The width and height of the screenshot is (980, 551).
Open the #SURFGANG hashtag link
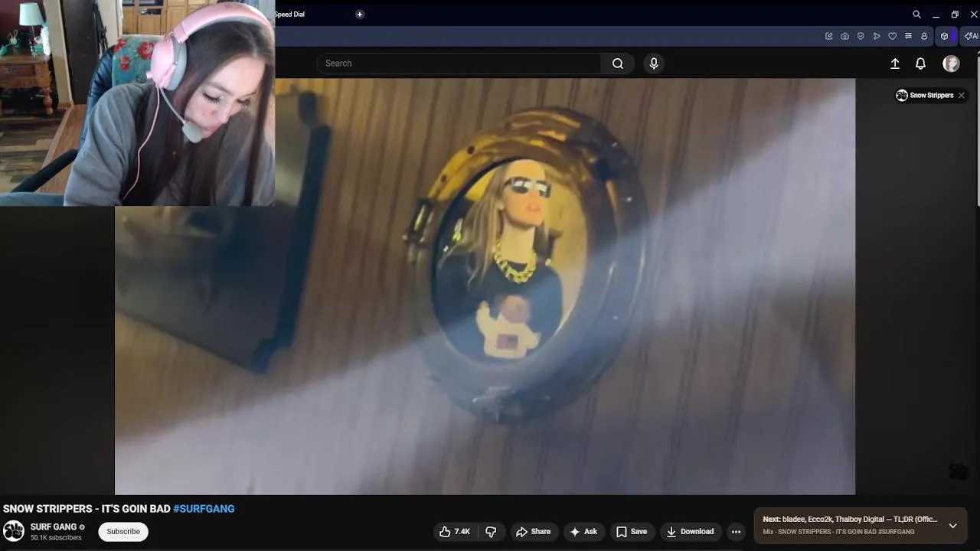pyautogui.click(x=204, y=509)
